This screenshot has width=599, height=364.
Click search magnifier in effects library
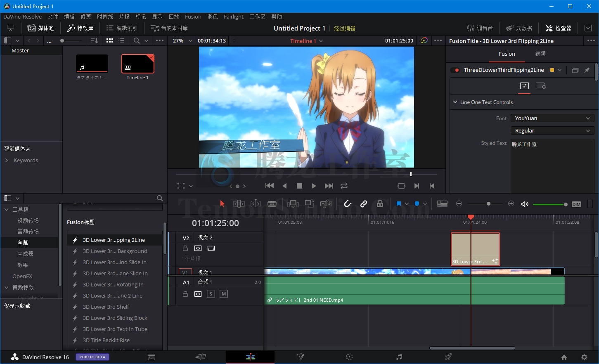click(x=160, y=198)
